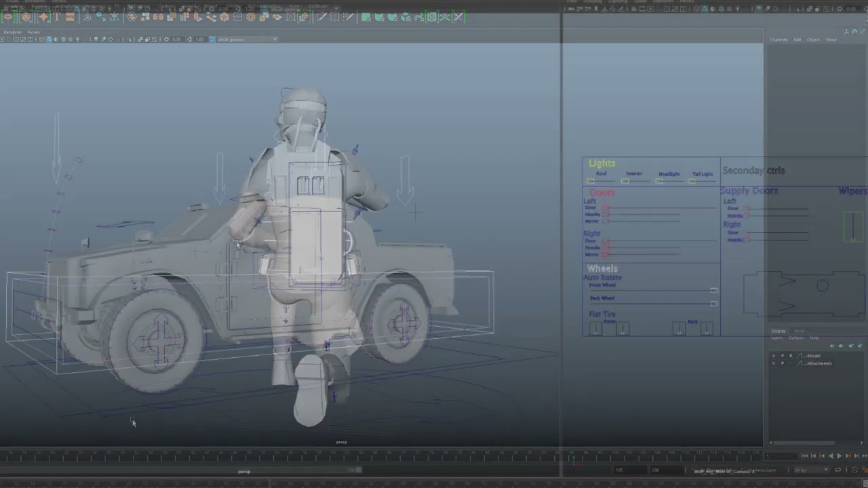Image resolution: width=868 pixels, height=488 pixels.
Task: Open the layer editor Options menu
Action: click(796, 338)
